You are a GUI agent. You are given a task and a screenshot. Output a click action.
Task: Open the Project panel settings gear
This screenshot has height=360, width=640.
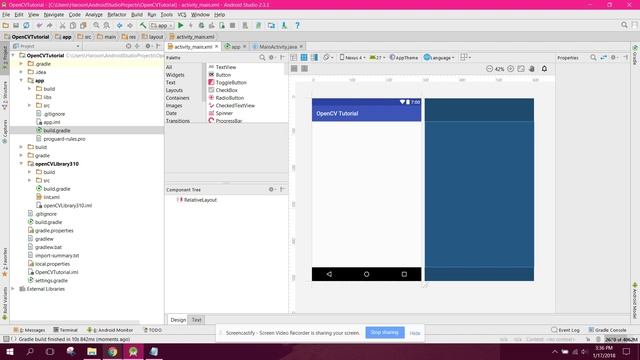[149, 46]
